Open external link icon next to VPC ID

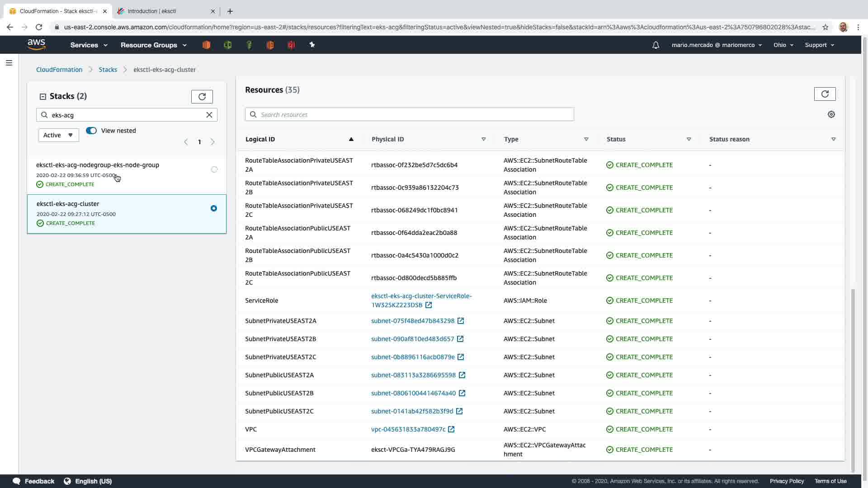(x=451, y=429)
